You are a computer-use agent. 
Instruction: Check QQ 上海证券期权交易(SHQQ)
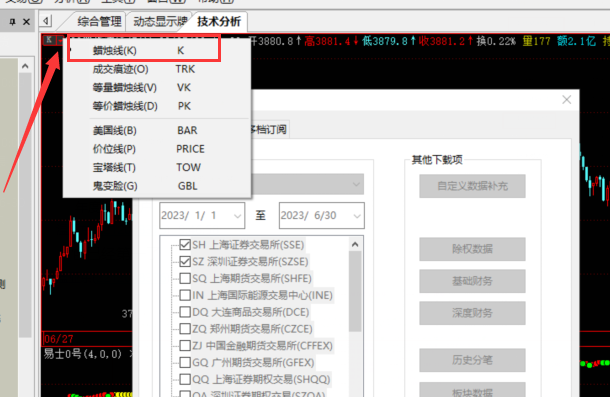coord(185,379)
